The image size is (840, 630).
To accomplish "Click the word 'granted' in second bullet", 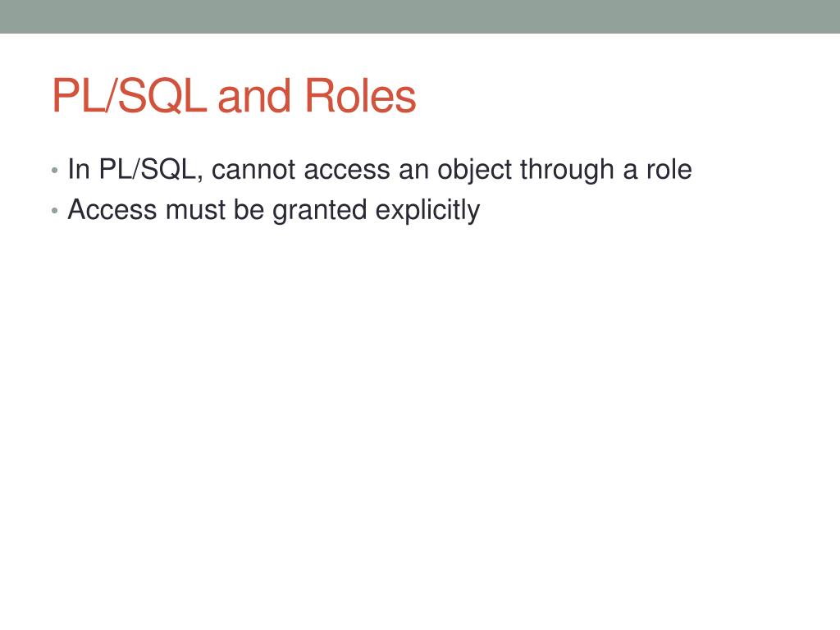I will pyautogui.click(x=320, y=212).
